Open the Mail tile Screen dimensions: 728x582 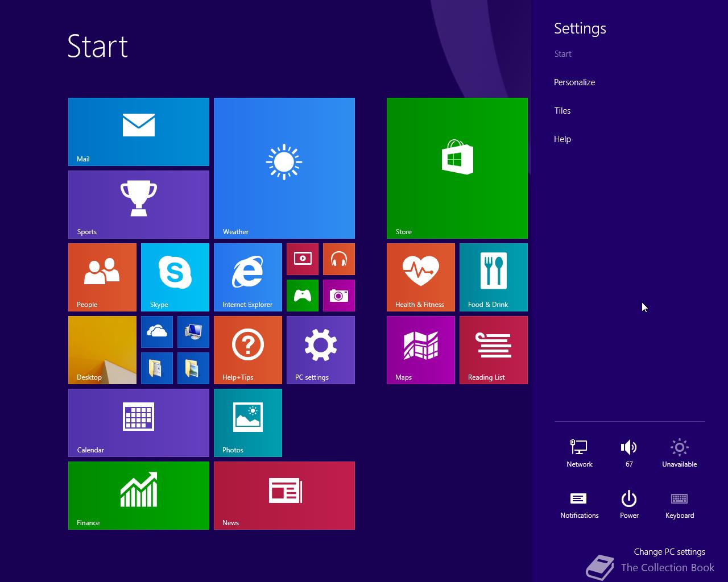click(139, 132)
